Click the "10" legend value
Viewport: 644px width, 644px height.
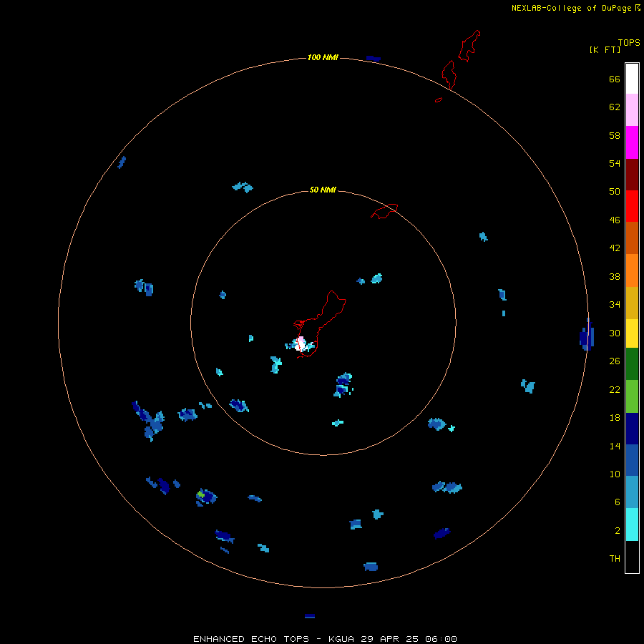coord(615,474)
